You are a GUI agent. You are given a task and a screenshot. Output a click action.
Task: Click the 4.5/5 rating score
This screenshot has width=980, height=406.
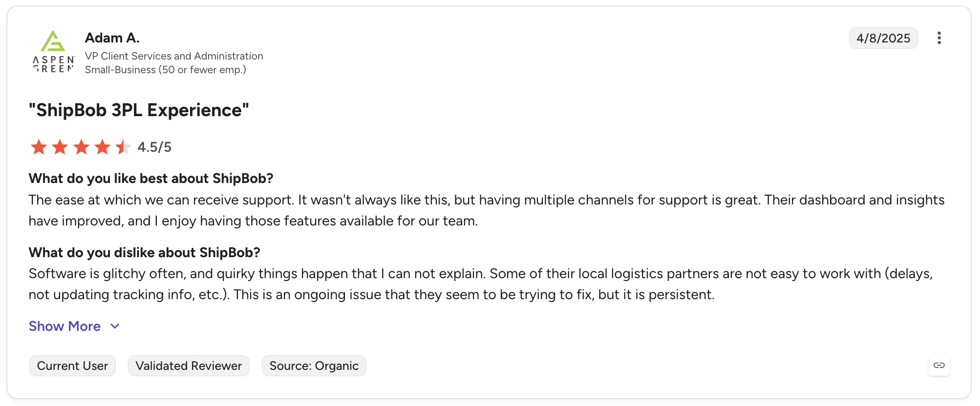tap(154, 147)
